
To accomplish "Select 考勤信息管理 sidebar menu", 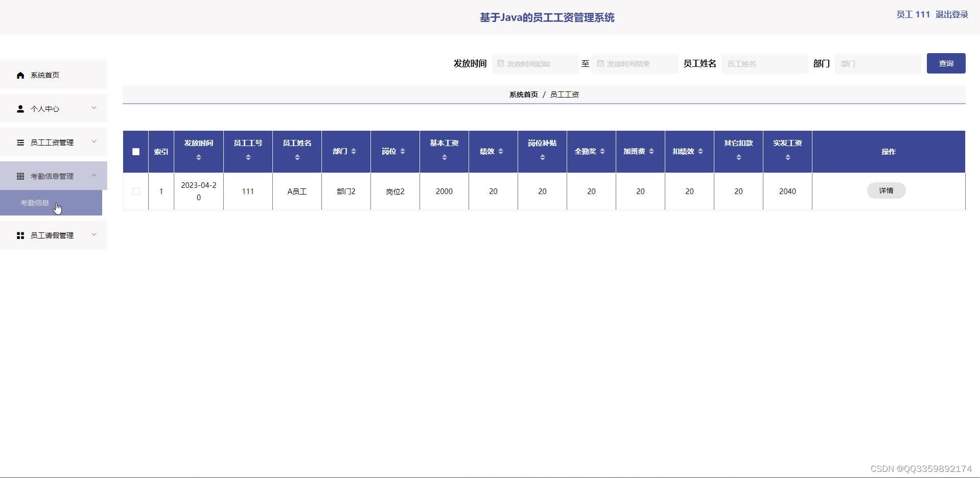I will pos(54,176).
